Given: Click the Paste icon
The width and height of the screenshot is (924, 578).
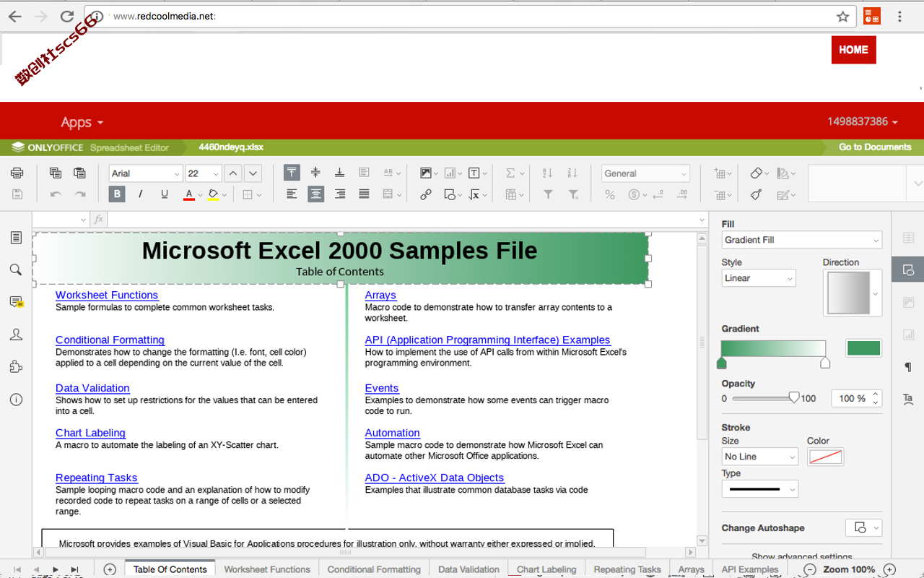Looking at the screenshot, I should click(x=79, y=173).
